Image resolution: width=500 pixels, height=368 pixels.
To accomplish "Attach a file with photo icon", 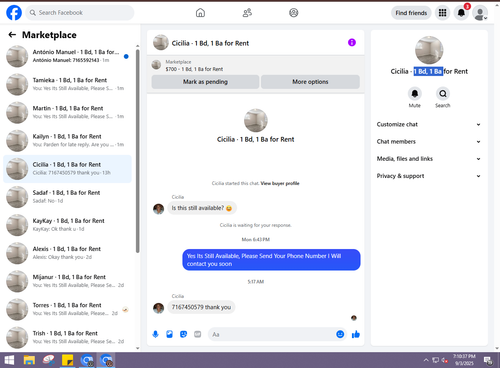I will (169, 334).
